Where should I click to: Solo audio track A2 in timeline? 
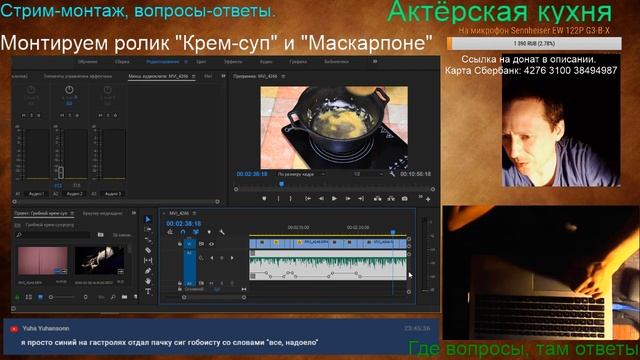pos(222,283)
